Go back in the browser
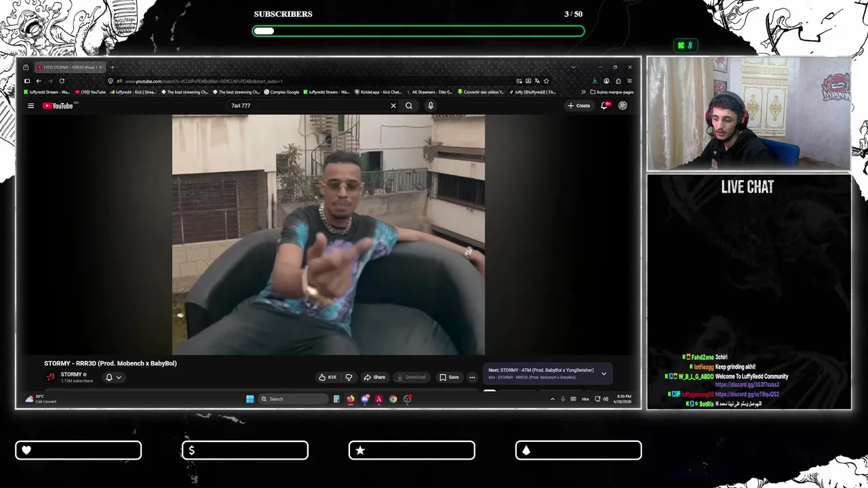 click(x=39, y=81)
